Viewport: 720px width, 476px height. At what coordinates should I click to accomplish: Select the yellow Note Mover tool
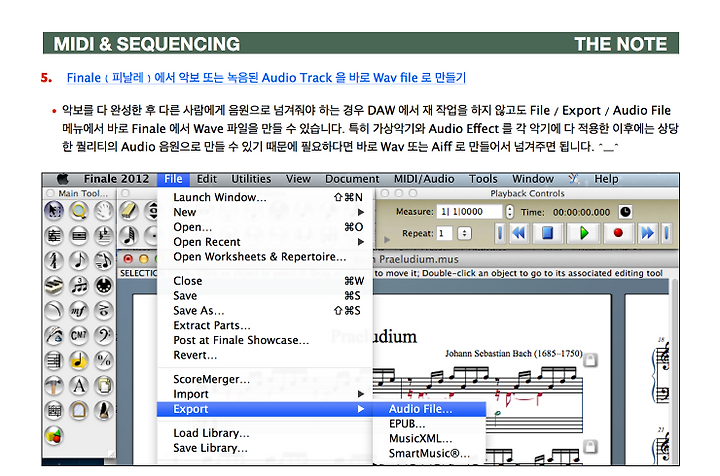[79, 360]
